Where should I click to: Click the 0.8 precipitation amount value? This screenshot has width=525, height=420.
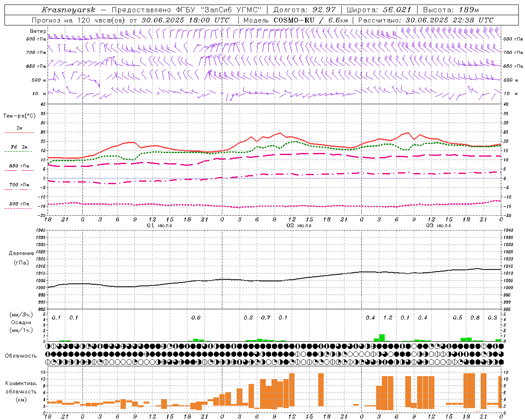tap(475, 318)
